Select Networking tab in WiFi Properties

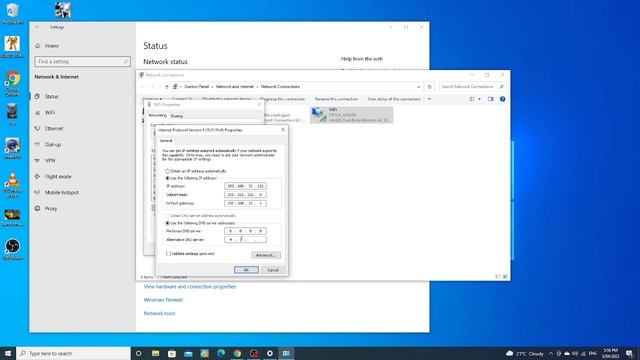[158, 116]
